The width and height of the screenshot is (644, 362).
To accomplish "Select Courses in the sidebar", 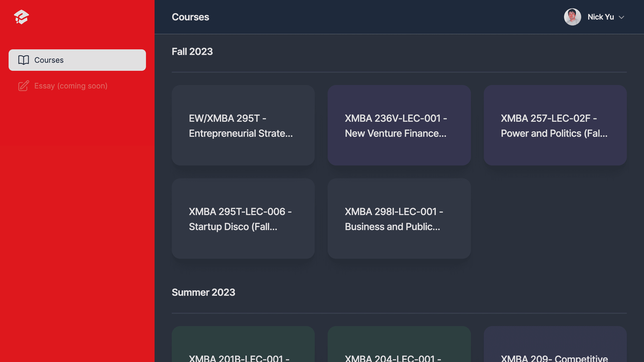I will tap(77, 60).
